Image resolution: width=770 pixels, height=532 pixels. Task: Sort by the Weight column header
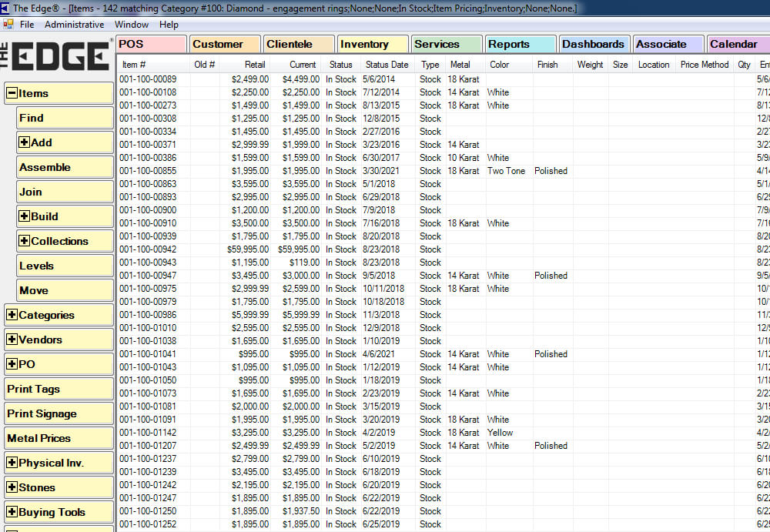point(591,65)
